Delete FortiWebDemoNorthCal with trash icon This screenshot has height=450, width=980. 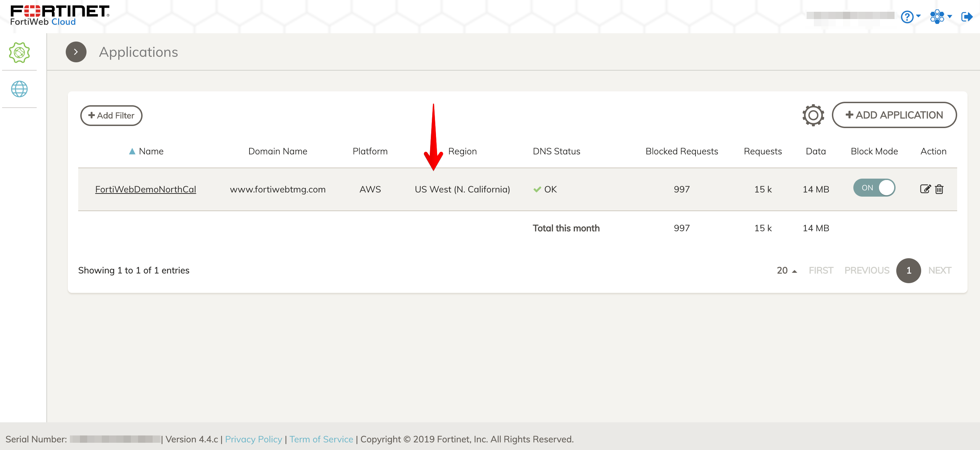(939, 189)
